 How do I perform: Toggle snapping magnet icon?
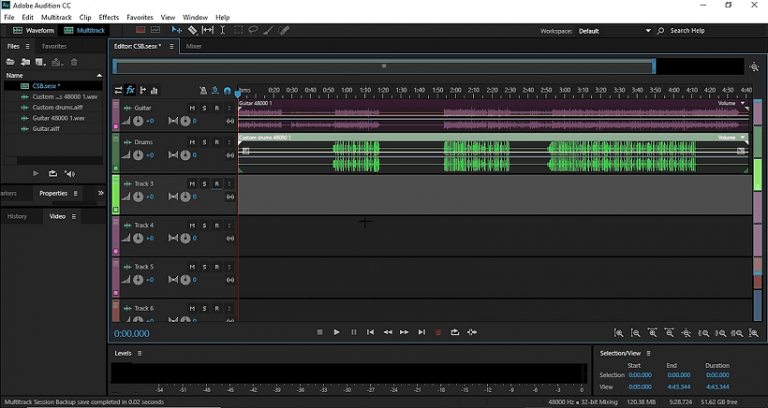point(227,91)
